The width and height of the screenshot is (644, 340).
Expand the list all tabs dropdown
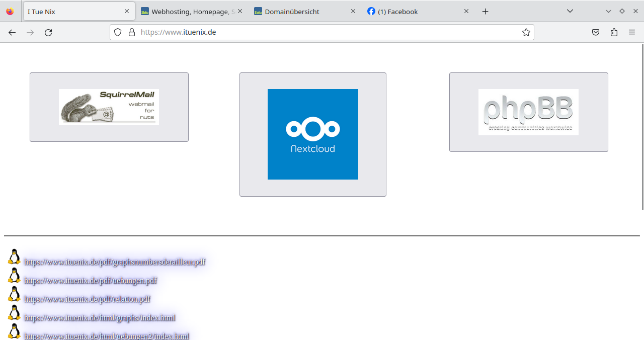pyautogui.click(x=570, y=11)
